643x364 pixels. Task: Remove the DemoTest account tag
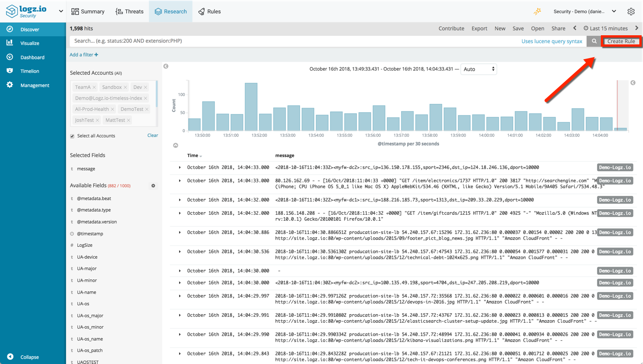click(x=147, y=109)
